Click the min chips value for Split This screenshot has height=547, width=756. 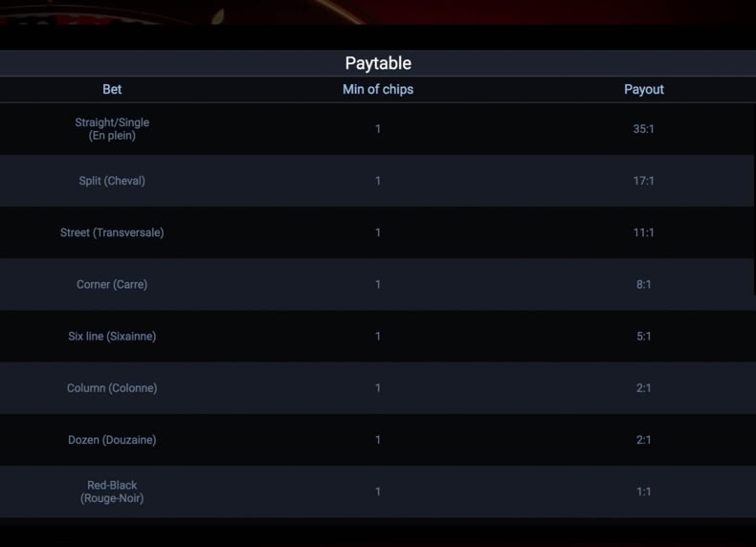[x=378, y=181]
